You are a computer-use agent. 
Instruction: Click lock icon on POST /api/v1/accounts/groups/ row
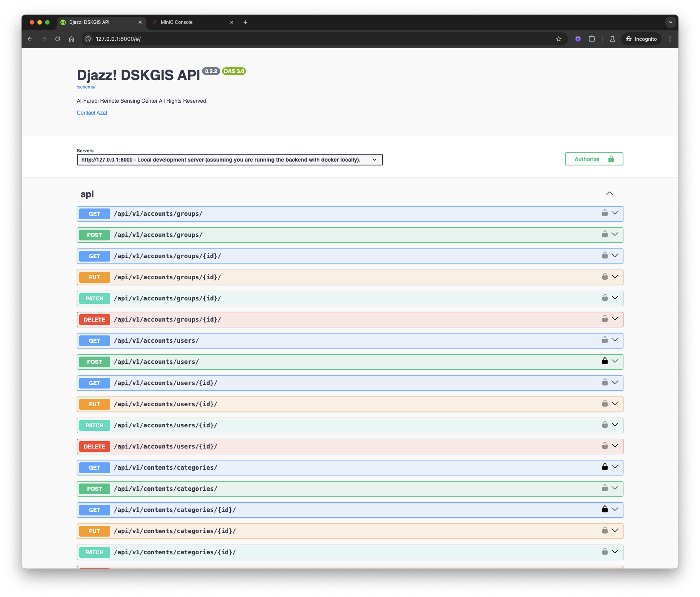pyautogui.click(x=605, y=234)
